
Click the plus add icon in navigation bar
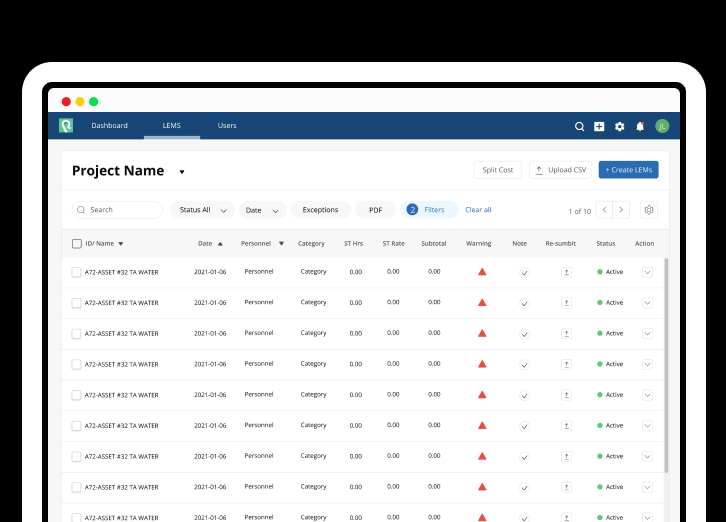[599, 126]
